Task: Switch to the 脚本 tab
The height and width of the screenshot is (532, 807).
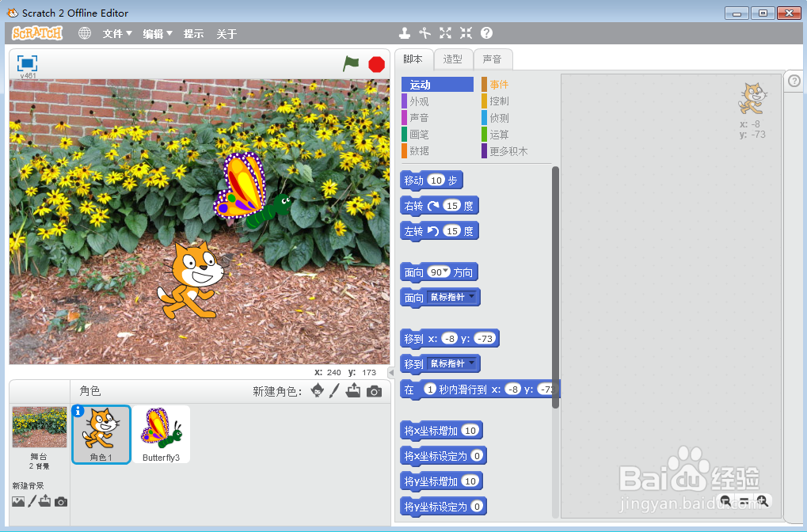Action: point(413,59)
